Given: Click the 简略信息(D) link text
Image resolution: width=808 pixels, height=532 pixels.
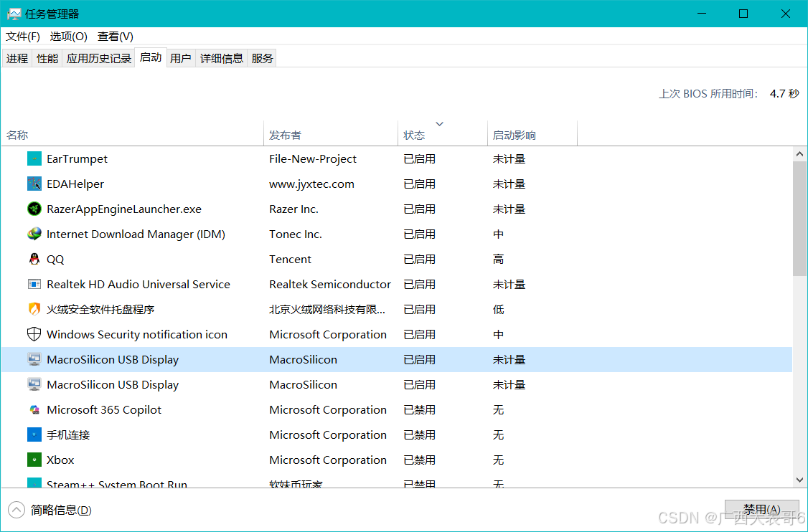Looking at the screenshot, I should click(x=61, y=510).
